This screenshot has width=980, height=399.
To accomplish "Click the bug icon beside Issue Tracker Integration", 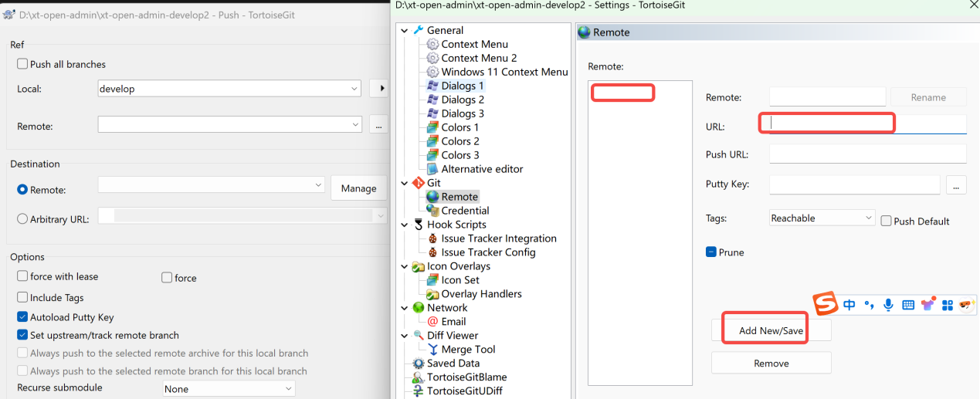I will tap(432, 238).
